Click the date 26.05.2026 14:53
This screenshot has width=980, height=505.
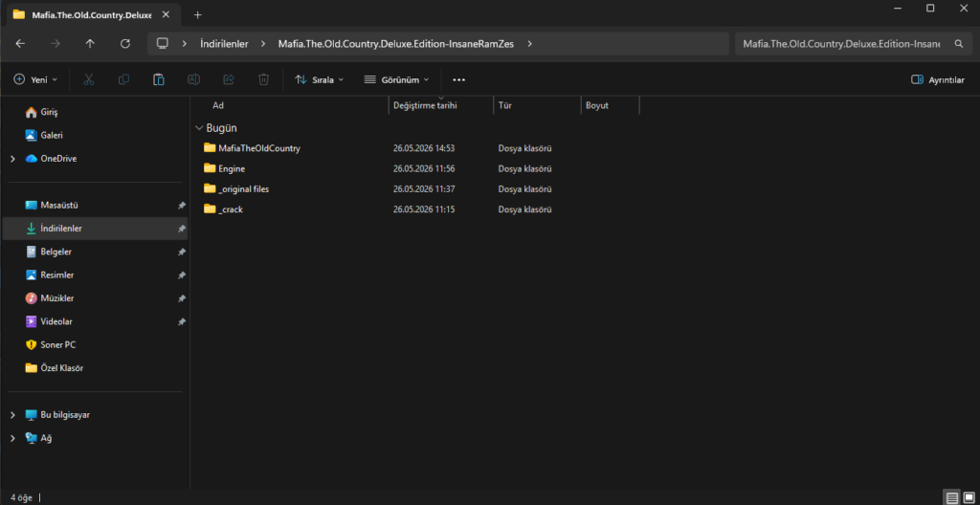[x=424, y=148]
